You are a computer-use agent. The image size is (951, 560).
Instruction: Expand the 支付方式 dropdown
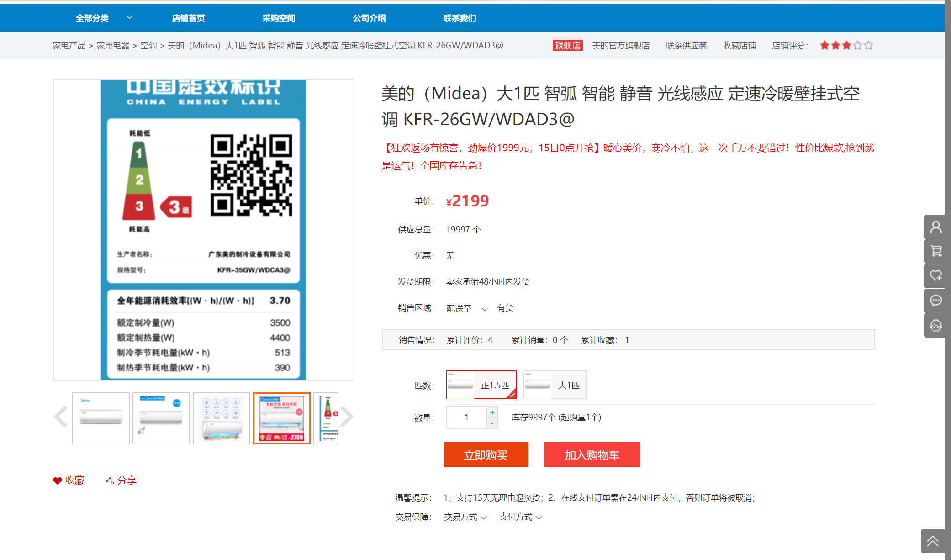pos(520,517)
